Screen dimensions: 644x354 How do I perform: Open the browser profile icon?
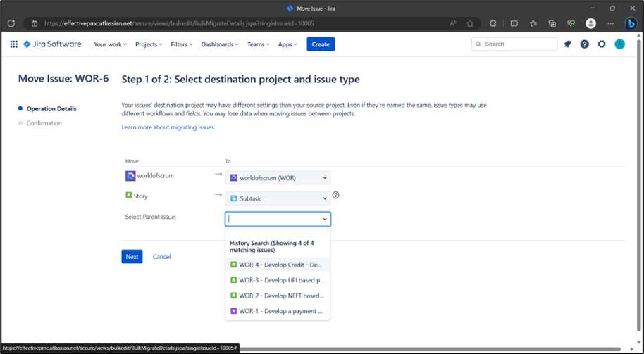[x=590, y=23]
